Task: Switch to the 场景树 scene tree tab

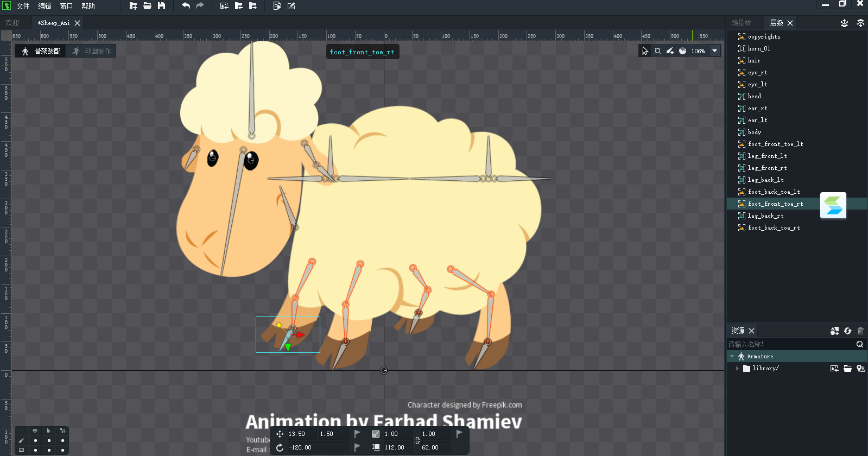Action: (x=741, y=23)
